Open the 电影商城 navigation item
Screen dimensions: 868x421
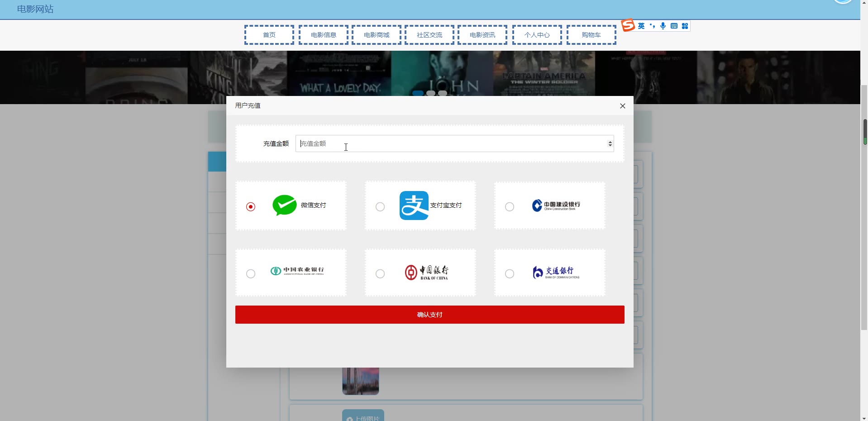point(377,35)
